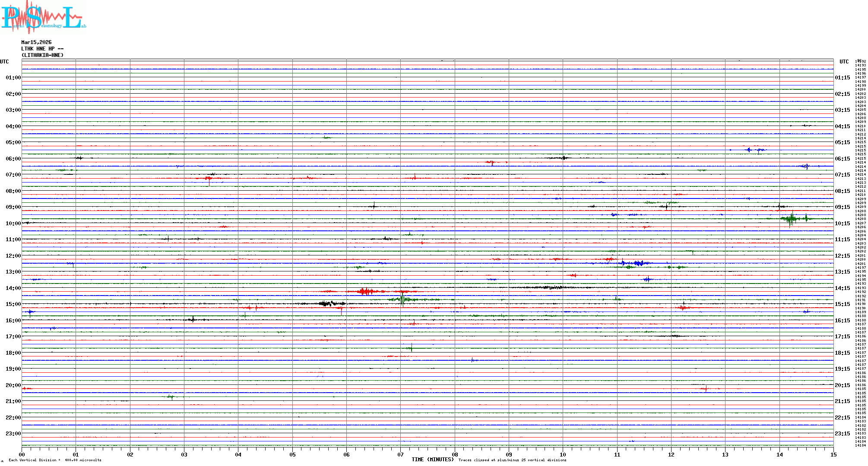868x466 pixels.
Task: Click large green seismic burst near minute 14
Action: [791, 219]
